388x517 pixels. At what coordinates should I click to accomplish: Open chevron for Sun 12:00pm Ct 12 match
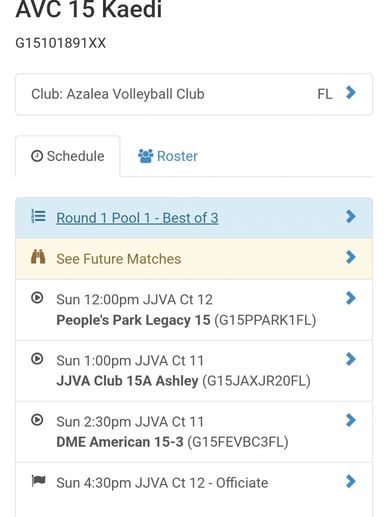351,298
